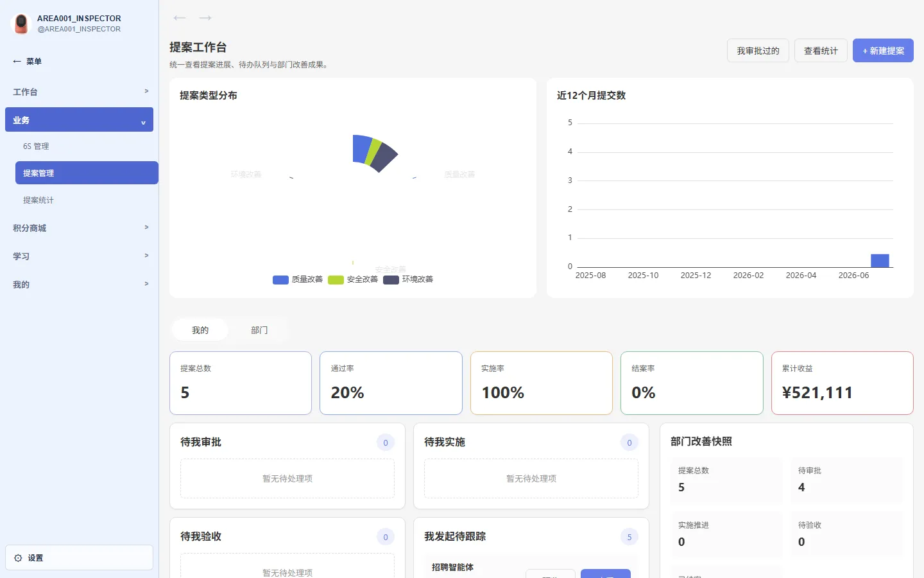Switch to the 我的 tab

click(x=200, y=330)
